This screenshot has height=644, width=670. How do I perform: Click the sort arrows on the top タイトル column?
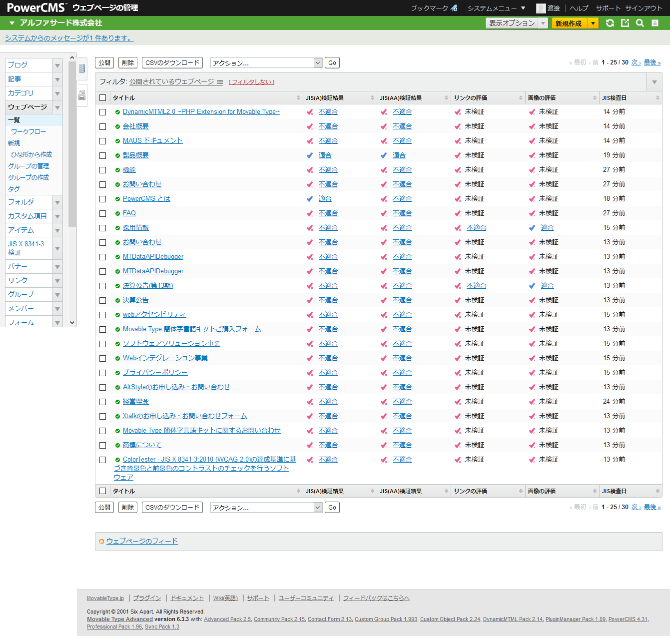click(298, 98)
